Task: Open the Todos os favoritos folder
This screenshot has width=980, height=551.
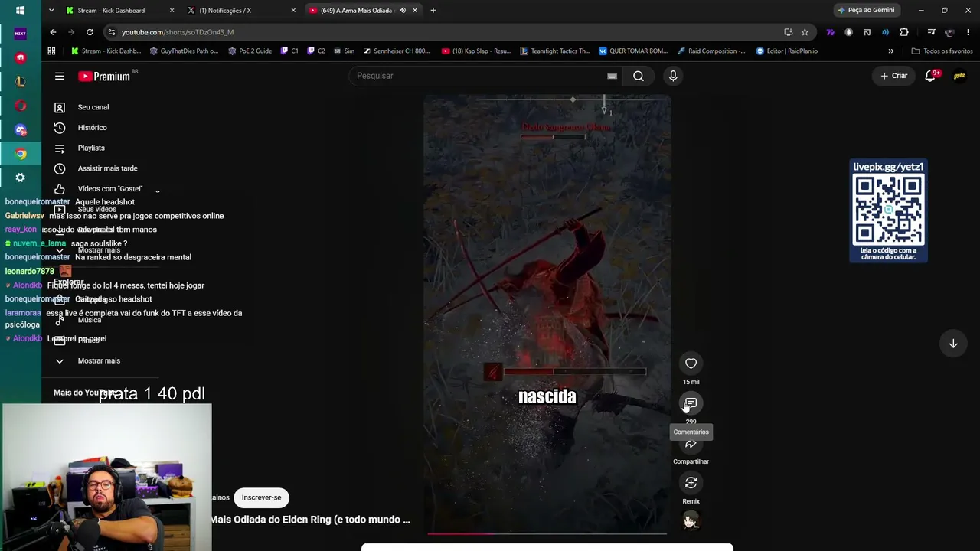Action: coord(941,51)
